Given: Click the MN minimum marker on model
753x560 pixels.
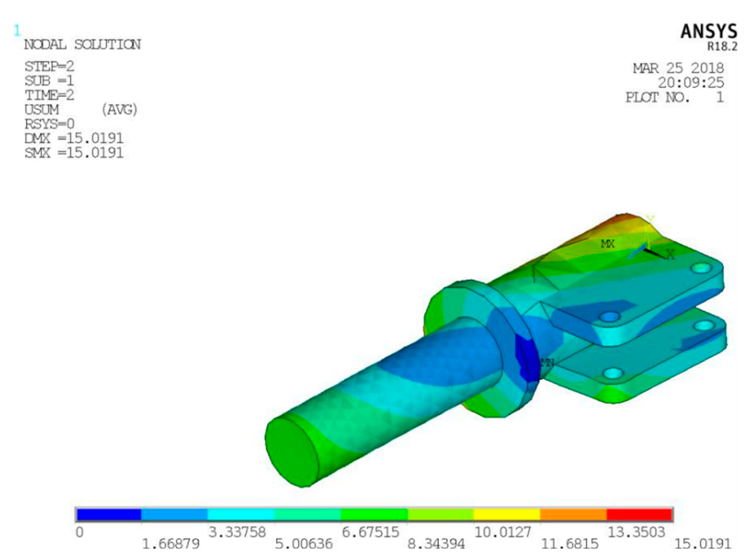Looking at the screenshot, I should pyautogui.click(x=546, y=363).
